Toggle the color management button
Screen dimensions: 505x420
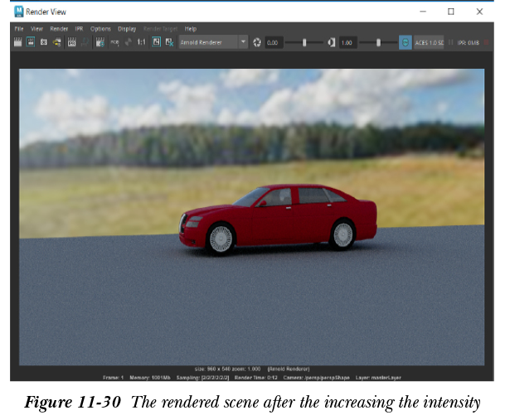405,42
